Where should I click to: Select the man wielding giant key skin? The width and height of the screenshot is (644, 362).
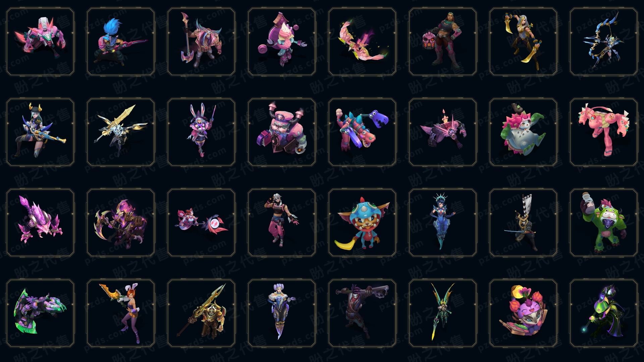tap(362, 313)
